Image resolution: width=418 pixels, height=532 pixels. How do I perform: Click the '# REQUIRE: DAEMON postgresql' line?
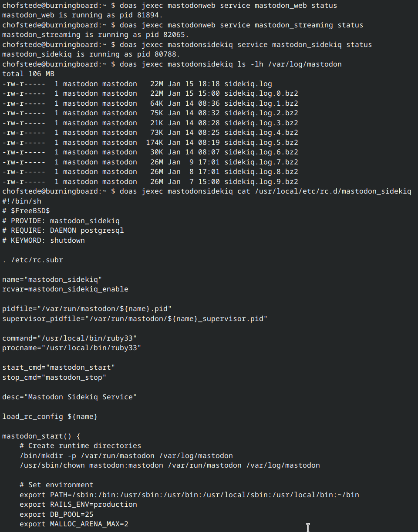(63, 230)
